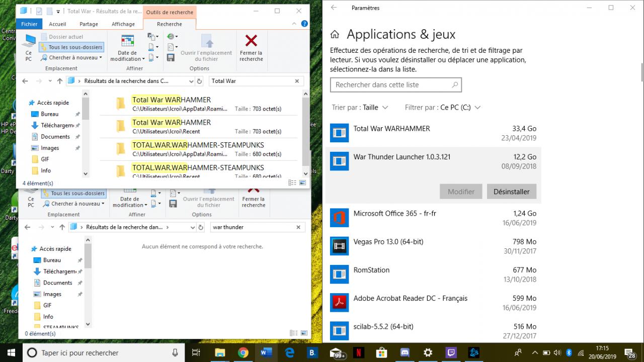Open Task View on taskbar
Viewport: 644px width, 362px height.
[x=196, y=353]
